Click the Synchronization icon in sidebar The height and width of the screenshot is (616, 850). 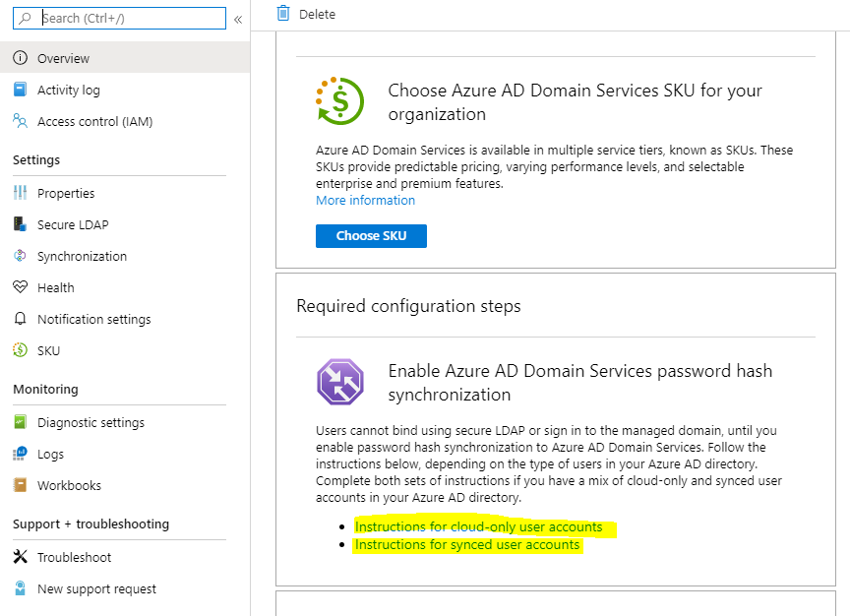tap(20, 256)
